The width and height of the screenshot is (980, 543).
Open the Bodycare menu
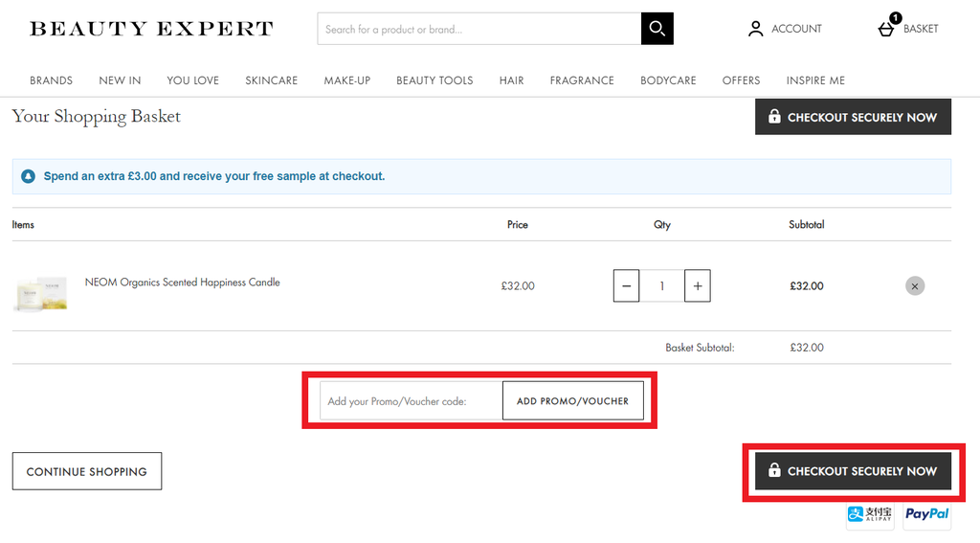668,80
